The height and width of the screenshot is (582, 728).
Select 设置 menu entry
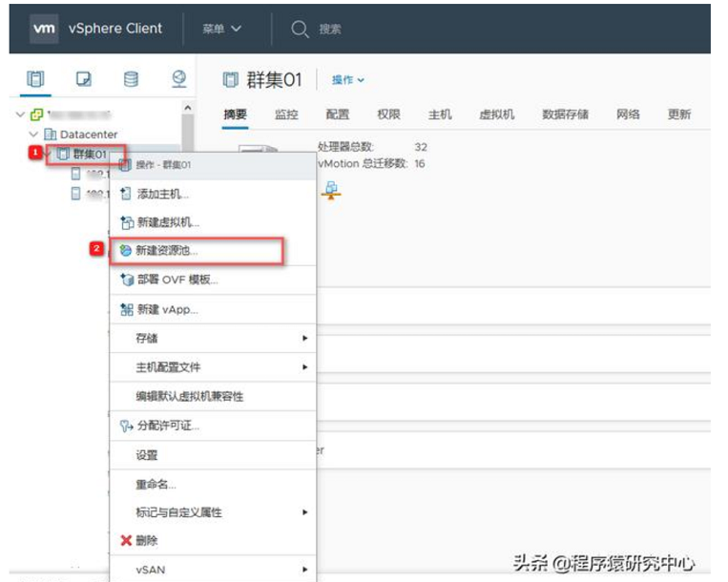click(213, 455)
